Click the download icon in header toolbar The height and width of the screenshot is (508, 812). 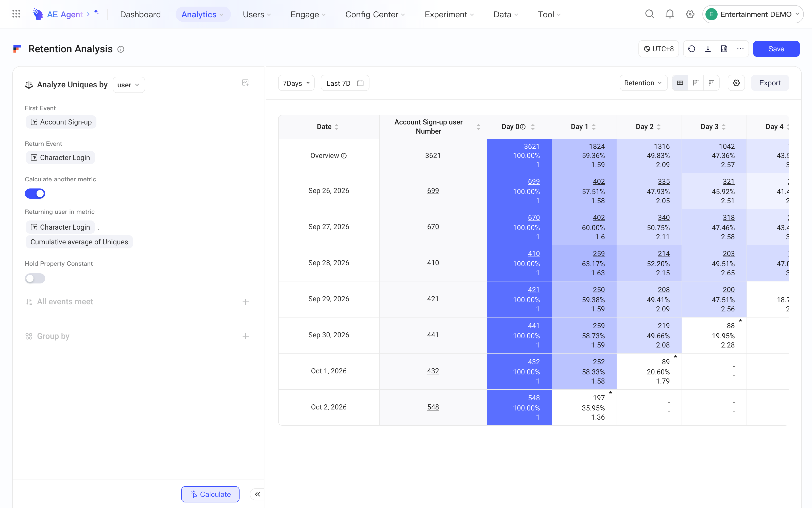tap(708, 49)
